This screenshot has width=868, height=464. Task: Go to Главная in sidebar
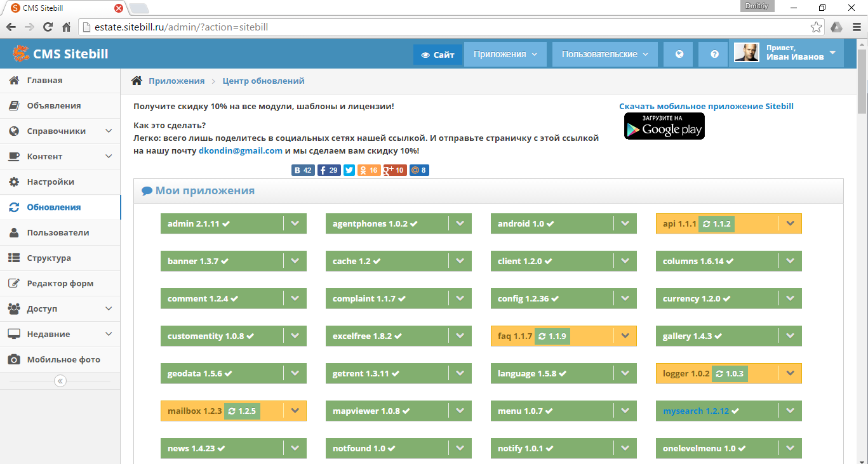60,81
